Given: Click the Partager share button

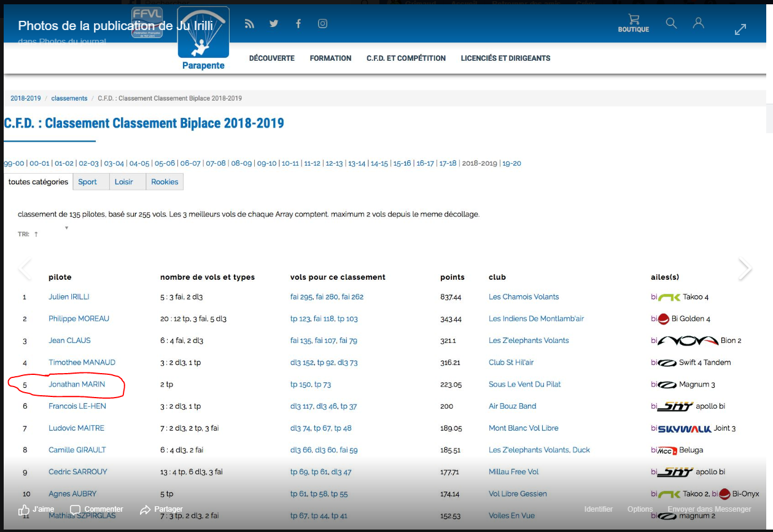Looking at the screenshot, I should click(162, 509).
